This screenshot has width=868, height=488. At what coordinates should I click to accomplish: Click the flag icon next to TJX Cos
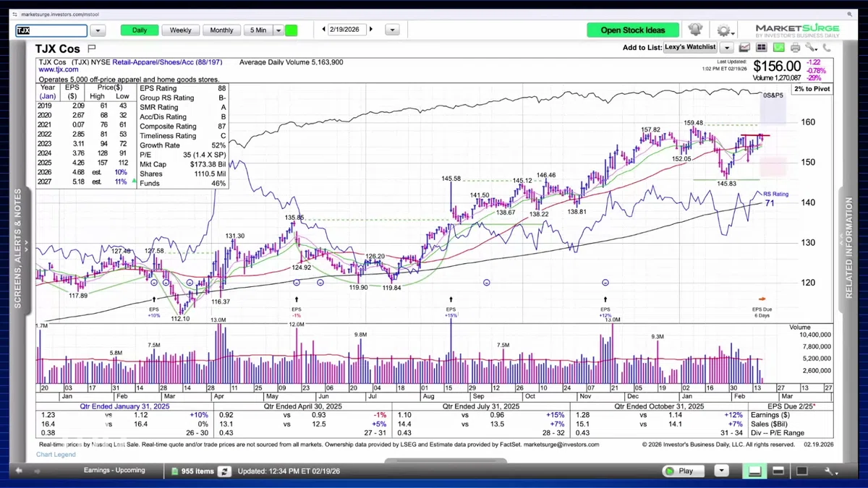coord(92,48)
